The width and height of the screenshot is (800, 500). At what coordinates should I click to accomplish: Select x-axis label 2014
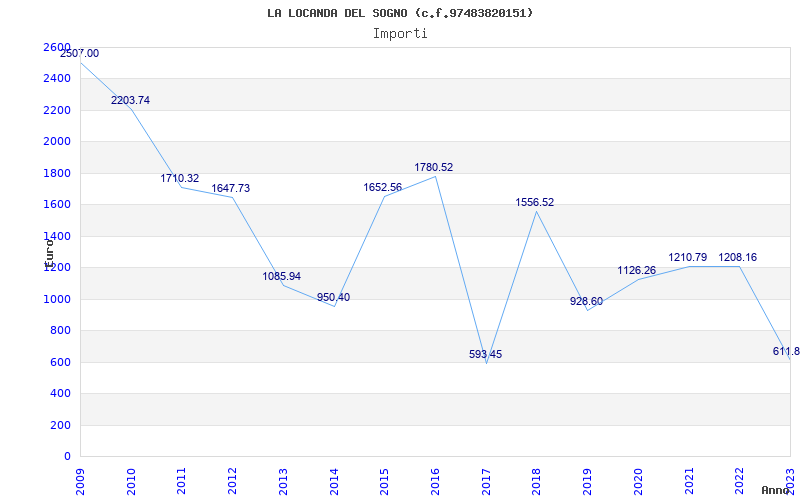[334, 482]
